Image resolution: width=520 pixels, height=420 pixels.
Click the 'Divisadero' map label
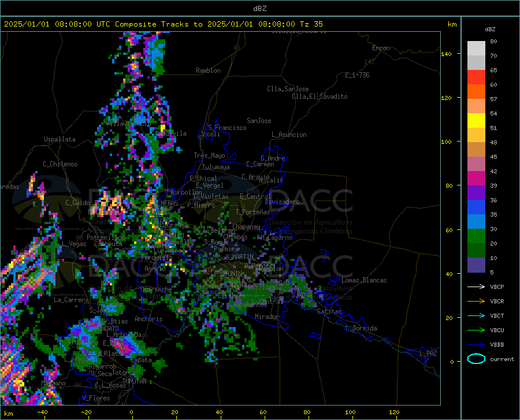(x=282, y=202)
